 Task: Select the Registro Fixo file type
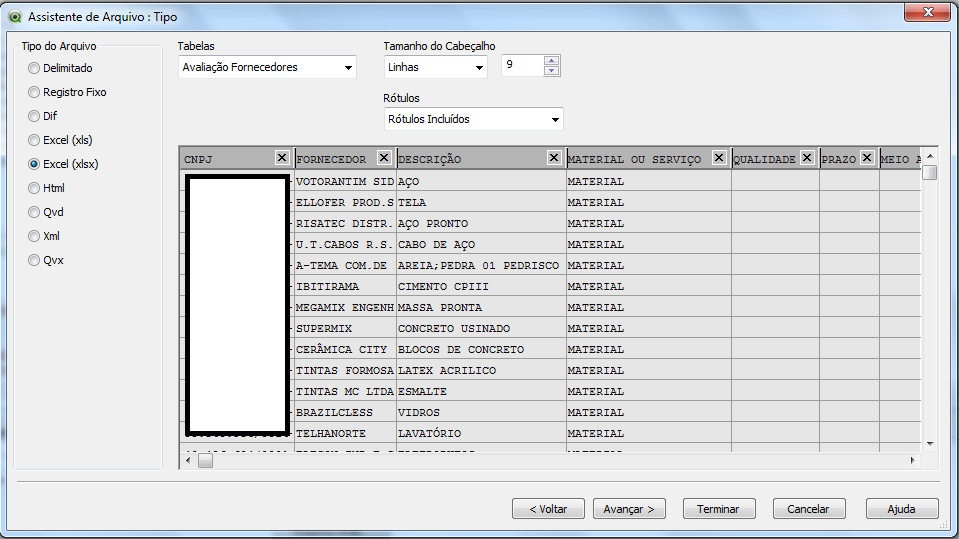pos(67,92)
